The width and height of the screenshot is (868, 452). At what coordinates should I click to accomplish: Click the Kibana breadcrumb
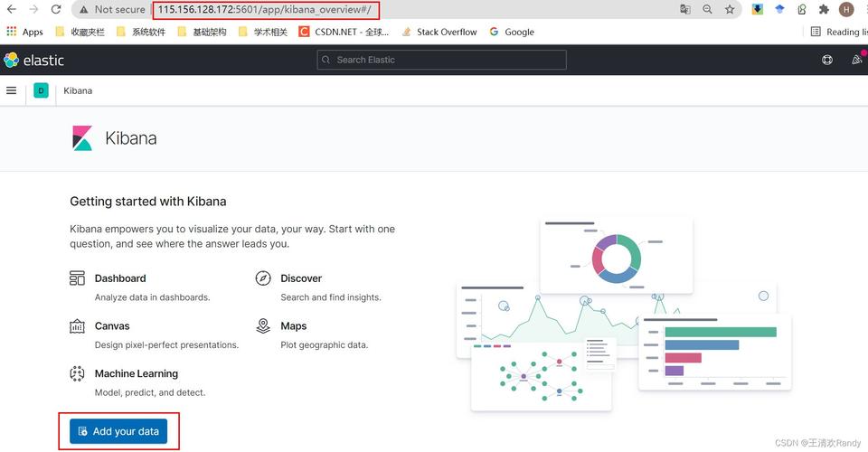pyautogui.click(x=78, y=90)
